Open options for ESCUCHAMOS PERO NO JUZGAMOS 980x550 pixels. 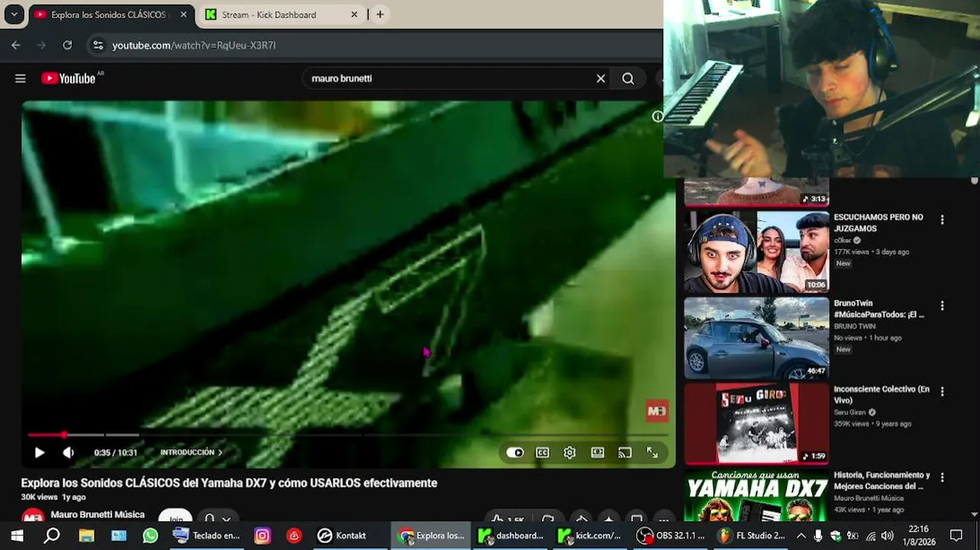[942, 220]
